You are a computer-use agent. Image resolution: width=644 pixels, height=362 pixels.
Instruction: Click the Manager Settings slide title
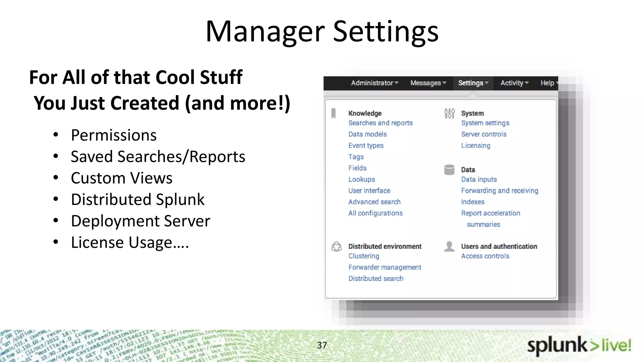pyautogui.click(x=322, y=31)
